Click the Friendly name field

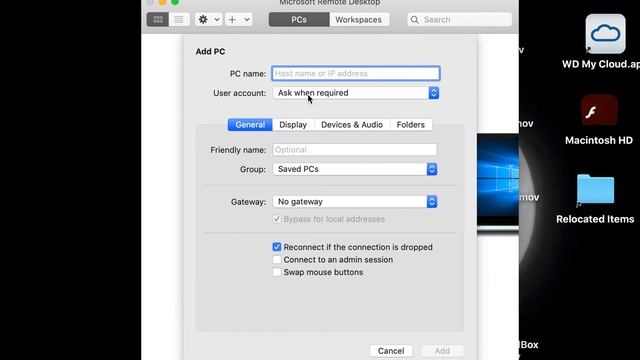tap(355, 150)
